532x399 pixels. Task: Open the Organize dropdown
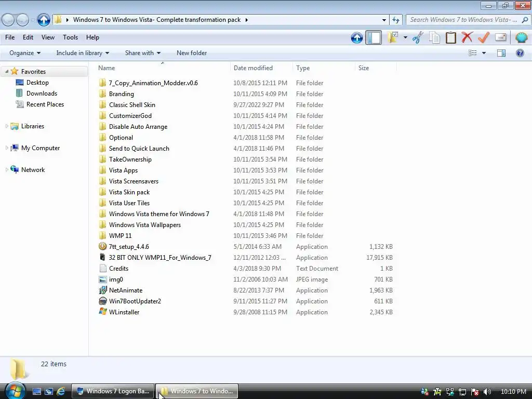(x=25, y=53)
